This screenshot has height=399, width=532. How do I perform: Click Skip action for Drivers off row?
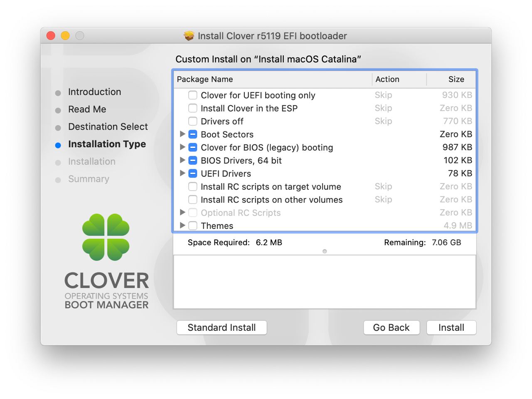[x=383, y=121]
